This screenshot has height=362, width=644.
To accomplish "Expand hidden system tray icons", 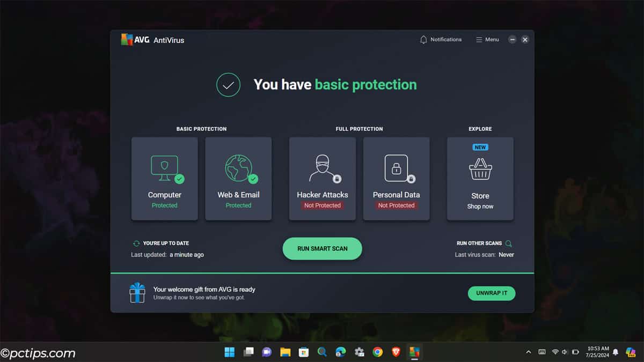I will [x=528, y=352].
